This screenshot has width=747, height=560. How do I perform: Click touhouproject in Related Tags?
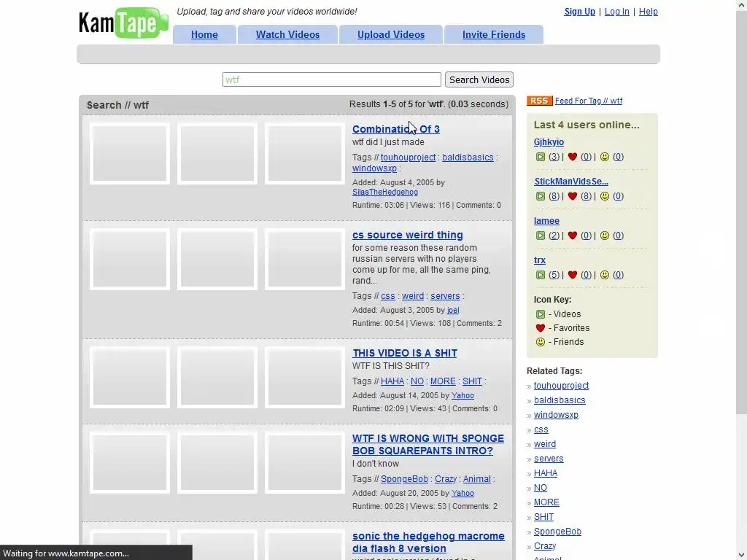[561, 386]
